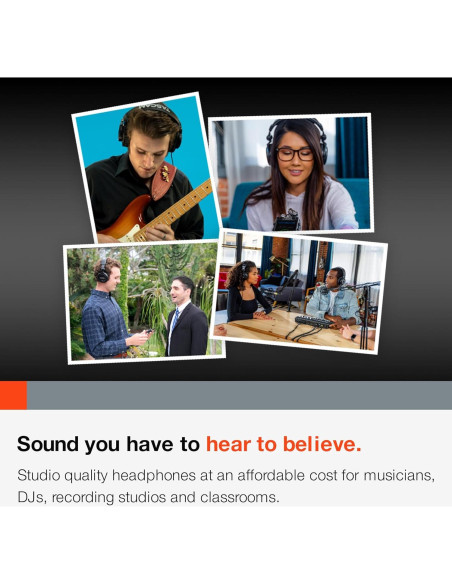This screenshot has width=452, height=584.
Task: Click the man in the dark suit
Action: tap(186, 317)
